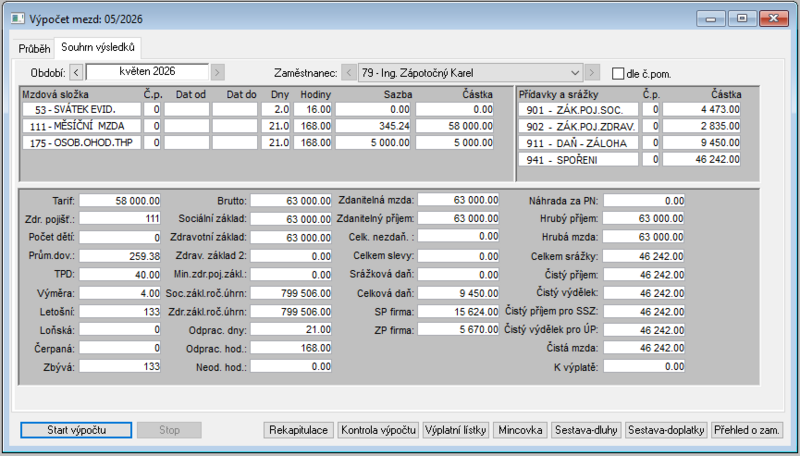Click the Počet dětí field
Screen dimensions: 800x456
pos(120,238)
